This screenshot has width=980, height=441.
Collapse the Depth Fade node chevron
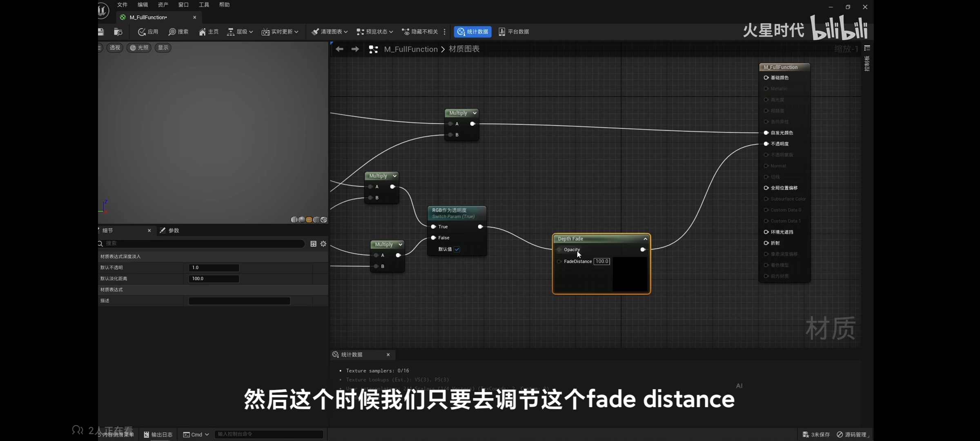[x=645, y=239]
